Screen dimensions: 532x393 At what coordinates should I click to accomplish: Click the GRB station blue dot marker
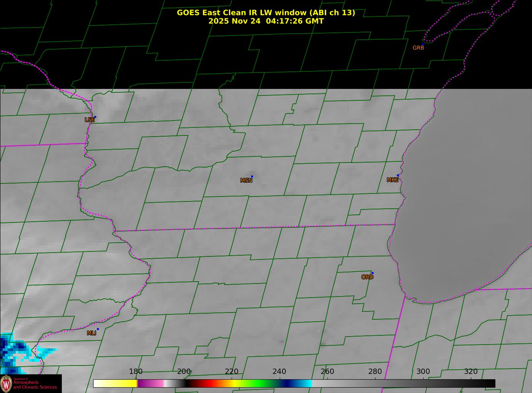tap(423, 45)
